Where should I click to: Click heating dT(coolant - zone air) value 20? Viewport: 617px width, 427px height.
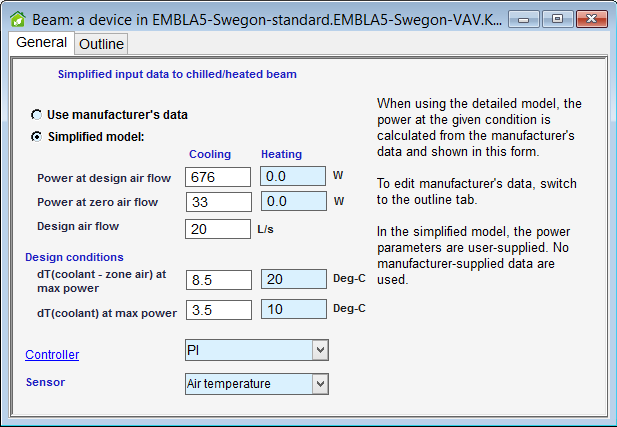294,279
